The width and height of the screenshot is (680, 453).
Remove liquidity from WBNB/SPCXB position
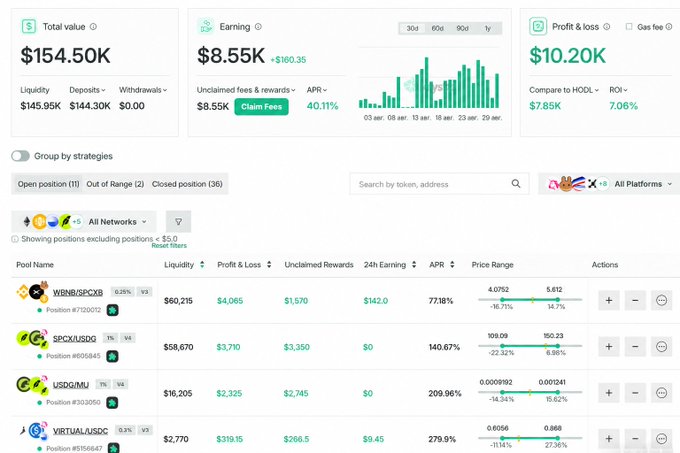coord(635,300)
